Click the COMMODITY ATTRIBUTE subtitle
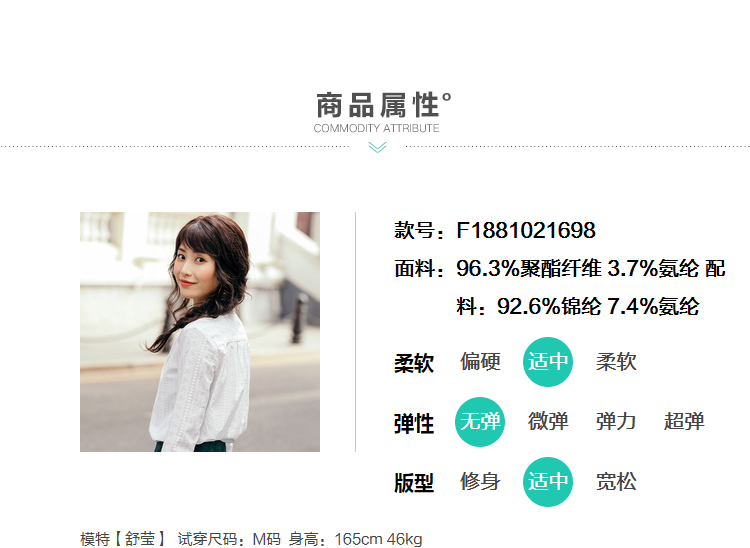Image resolution: width=750 pixels, height=548 pixels. [x=376, y=128]
